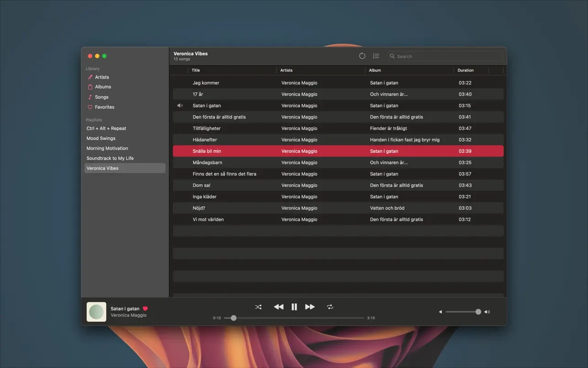Sort the list by Title column header
This screenshot has height=368, width=588.
(196, 70)
